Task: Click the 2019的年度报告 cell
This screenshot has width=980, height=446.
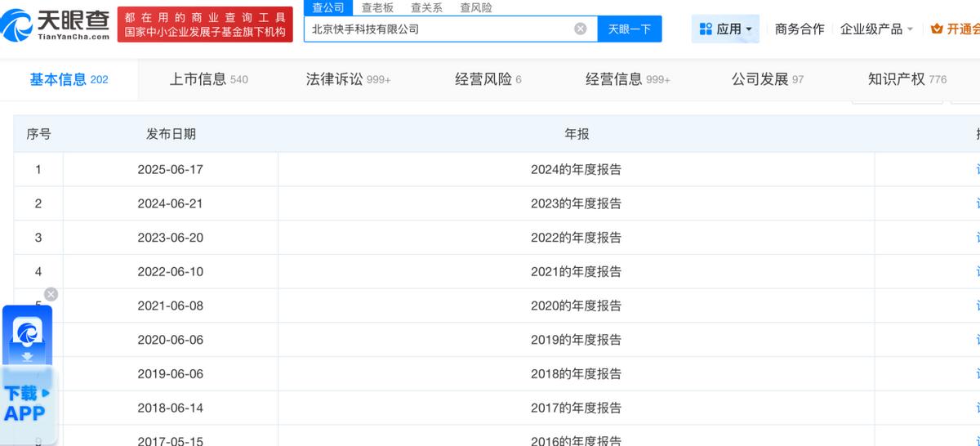Action: click(577, 340)
